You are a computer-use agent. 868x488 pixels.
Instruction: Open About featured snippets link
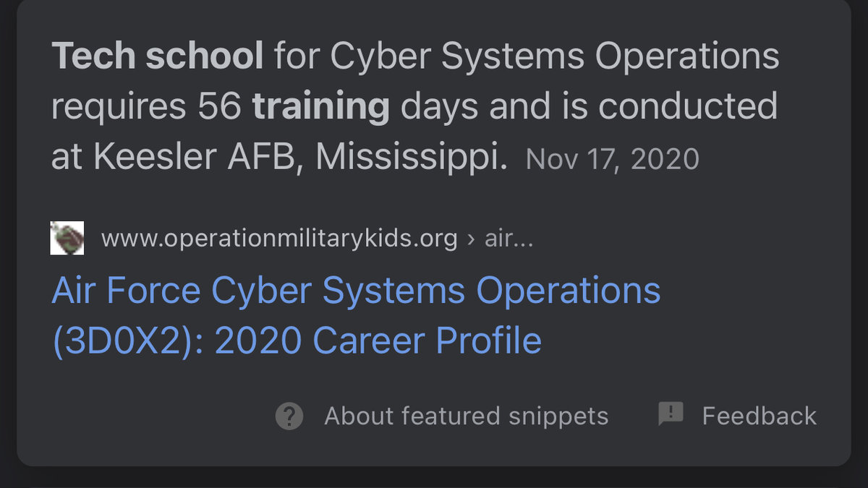tap(466, 416)
